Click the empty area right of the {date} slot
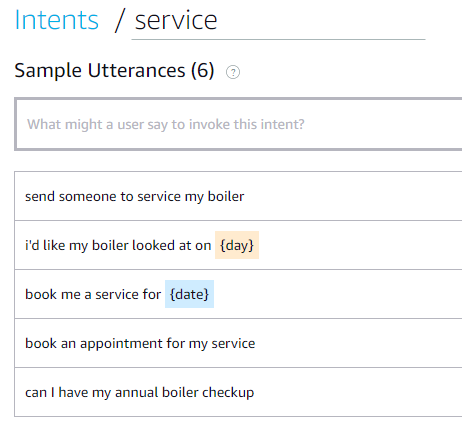Image resolution: width=462 pixels, height=444 pixels. [338, 294]
